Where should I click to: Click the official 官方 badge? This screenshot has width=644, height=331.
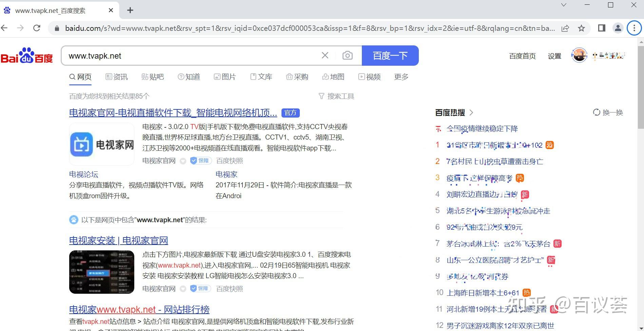[x=290, y=113]
